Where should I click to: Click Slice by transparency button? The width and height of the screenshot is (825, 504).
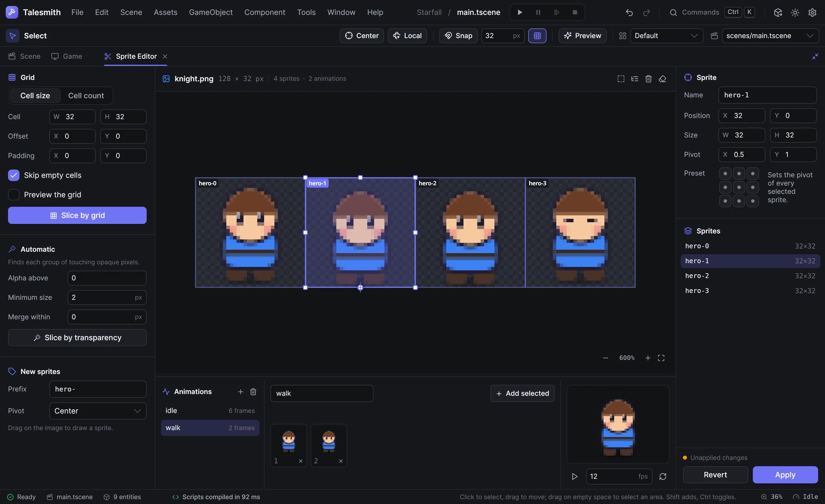pos(77,338)
